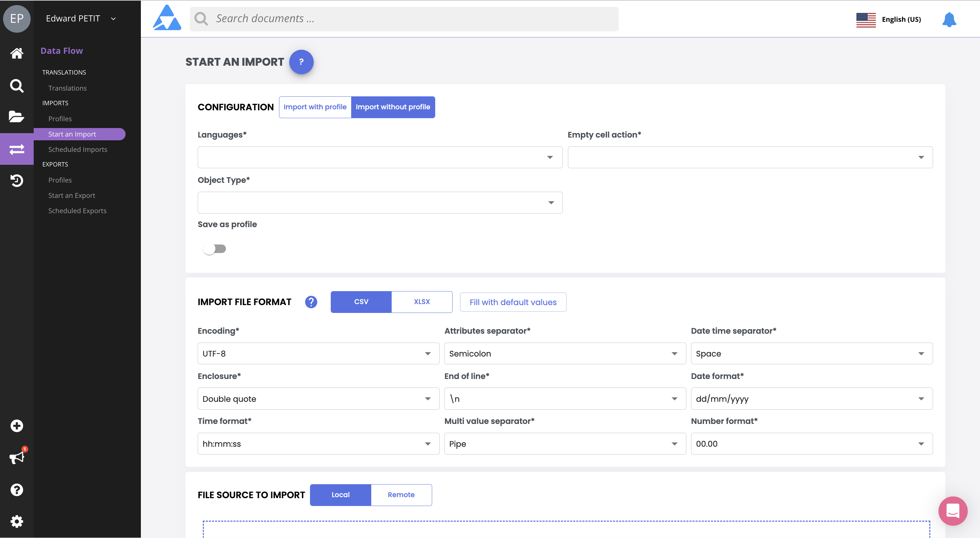Click the Data Flow heading
The width and height of the screenshot is (980, 538).
pos(62,51)
